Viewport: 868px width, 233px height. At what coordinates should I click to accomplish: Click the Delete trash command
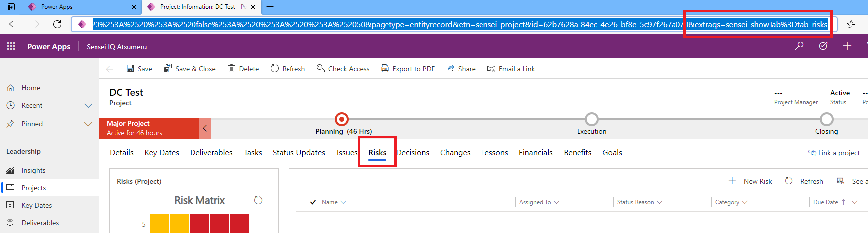click(x=243, y=69)
